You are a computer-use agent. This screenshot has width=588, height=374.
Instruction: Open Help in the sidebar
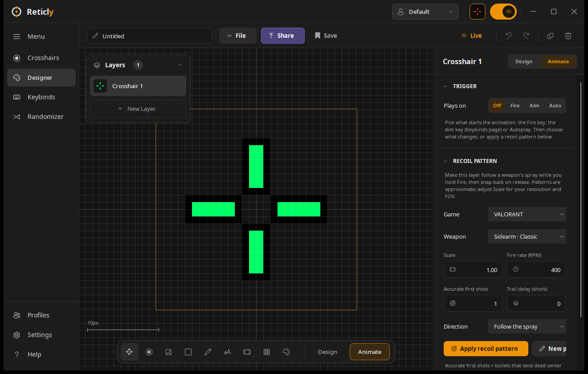(41, 354)
